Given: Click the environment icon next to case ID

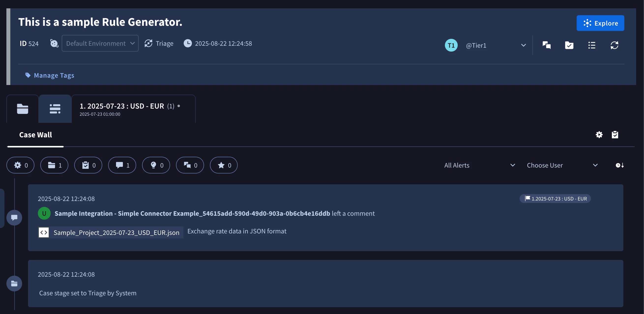Looking at the screenshot, I should [54, 43].
